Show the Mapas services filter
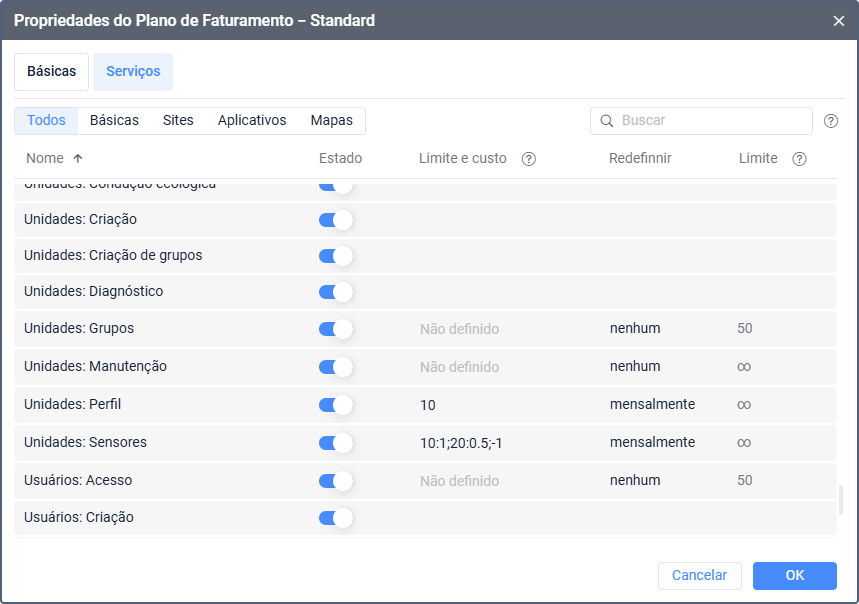The width and height of the screenshot is (859, 604). click(x=331, y=121)
